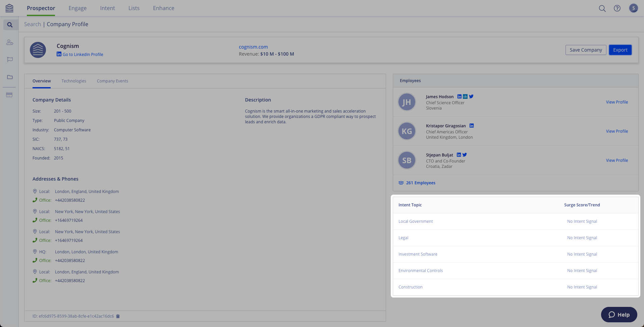Click the Local Government intent topic
Screen dimensions: 644x327
point(416,221)
